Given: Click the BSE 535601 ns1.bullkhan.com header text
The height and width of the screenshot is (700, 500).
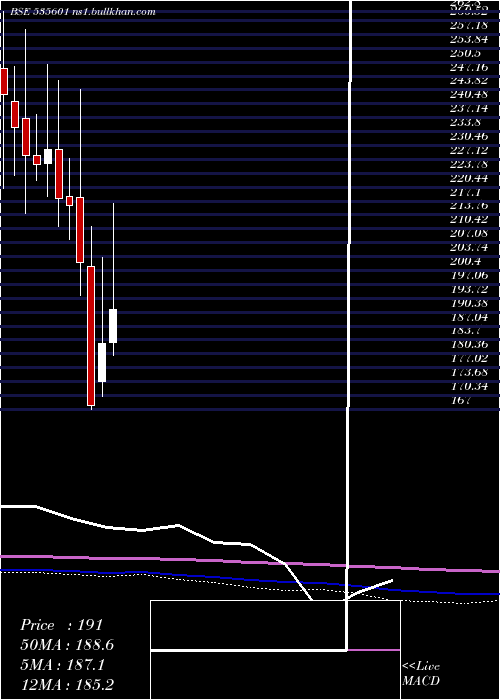Looking at the screenshot, I should 83,12.
